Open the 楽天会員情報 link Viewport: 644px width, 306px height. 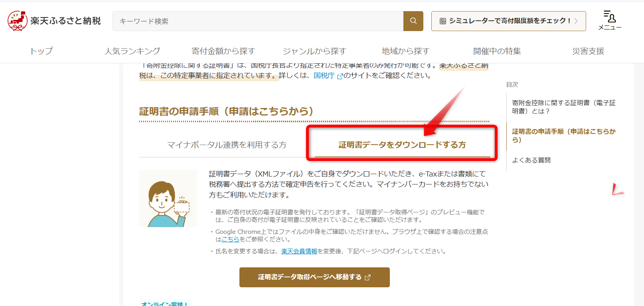point(299,251)
